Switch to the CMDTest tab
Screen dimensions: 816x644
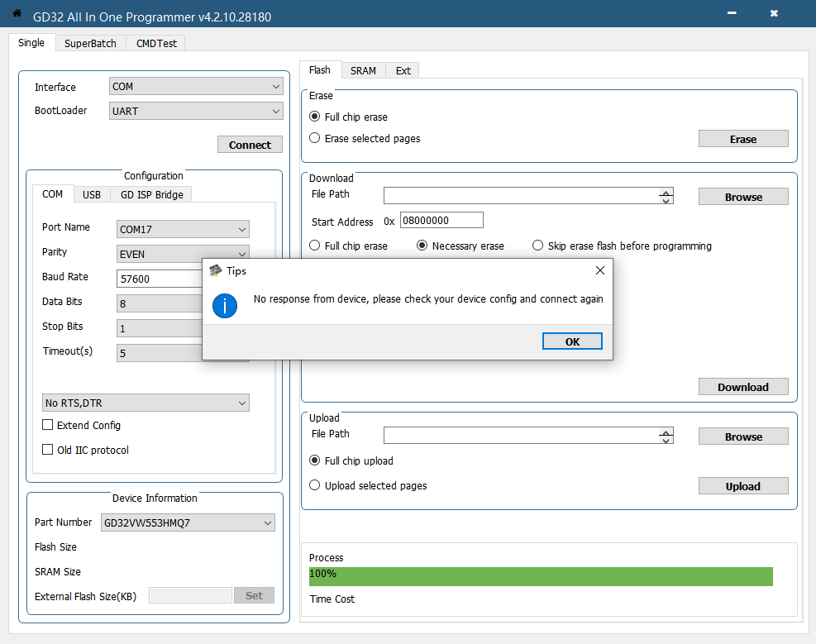click(156, 43)
